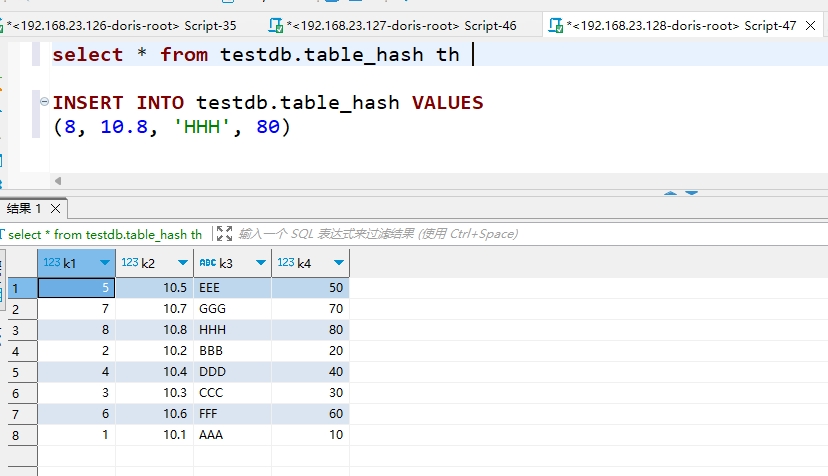The height and width of the screenshot is (476, 828).
Task: Click the cell with value EEE
Action: [x=232, y=288]
